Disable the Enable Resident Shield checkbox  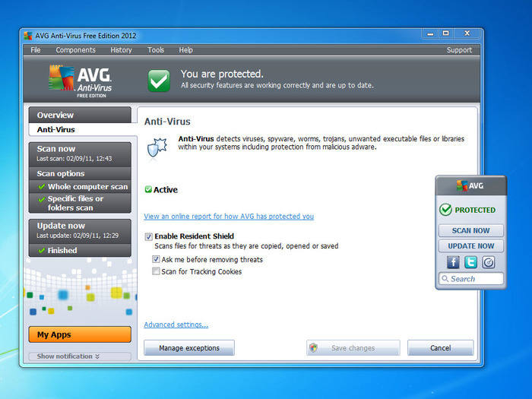pos(149,236)
